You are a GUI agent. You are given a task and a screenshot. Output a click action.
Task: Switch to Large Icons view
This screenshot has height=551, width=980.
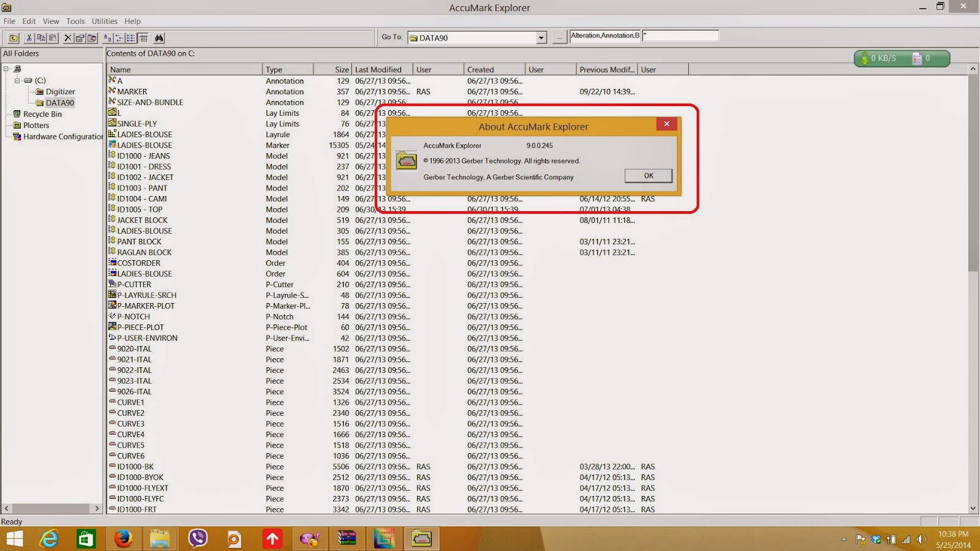point(108,38)
